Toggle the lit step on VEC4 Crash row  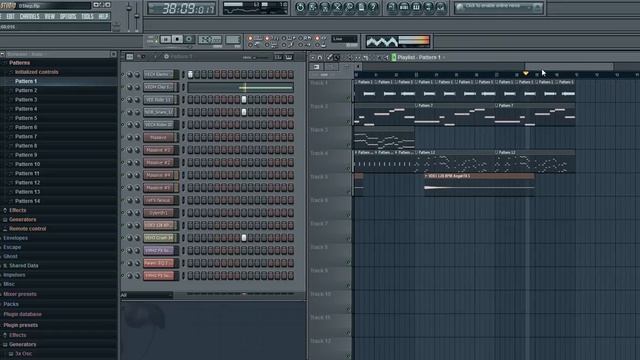click(x=244, y=238)
